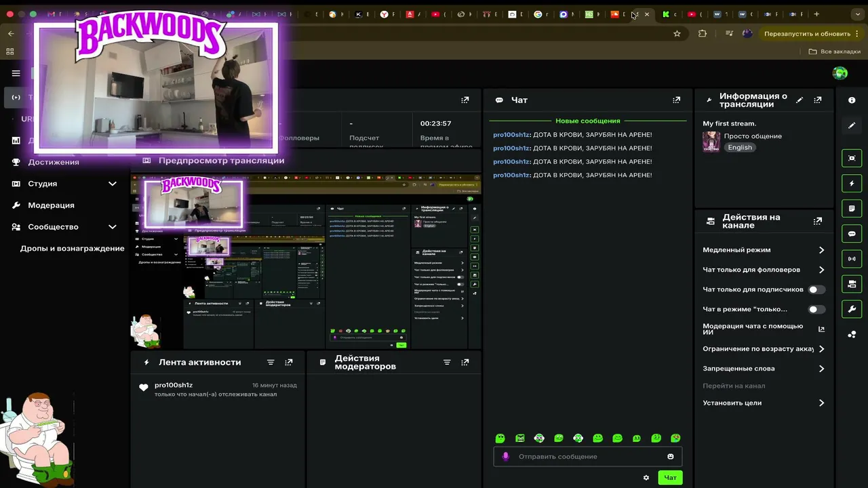Toggle the note moderator actions widget icon

(852, 209)
